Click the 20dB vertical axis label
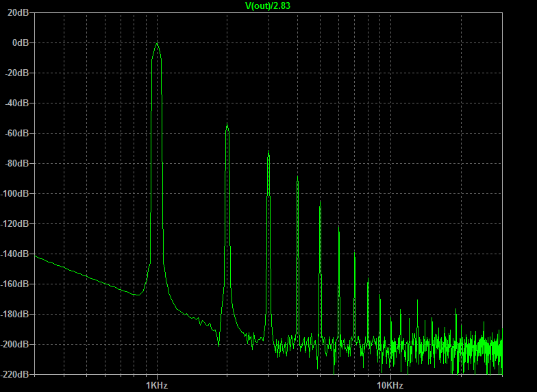This screenshot has width=537, height=392. [x=18, y=12]
